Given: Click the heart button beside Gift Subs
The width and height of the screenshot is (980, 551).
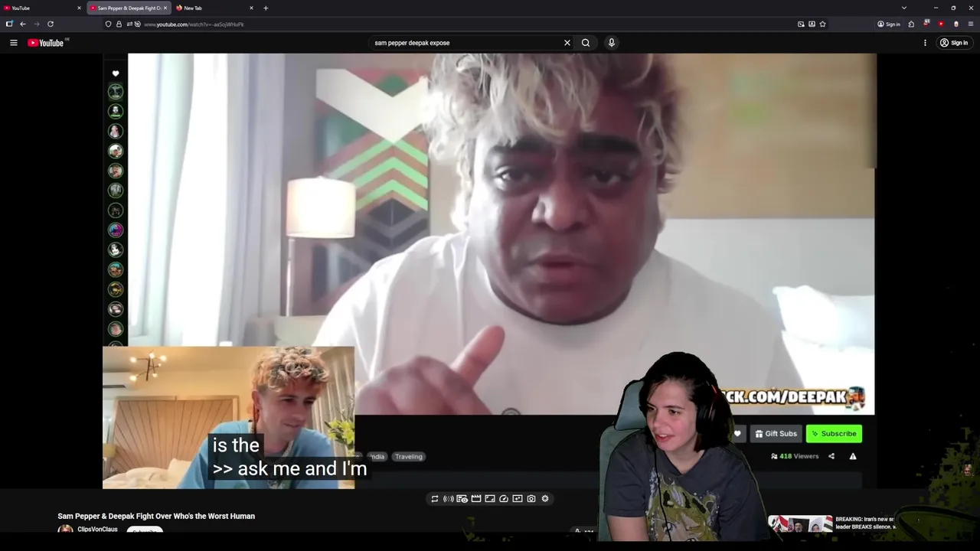Looking at the screenshot, I should point(737,434).
